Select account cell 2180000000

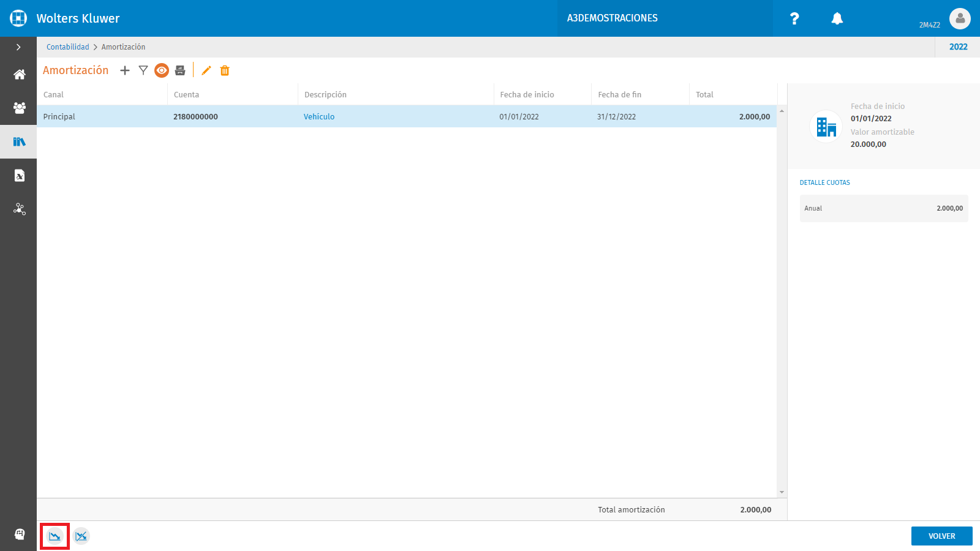(195, 117)
